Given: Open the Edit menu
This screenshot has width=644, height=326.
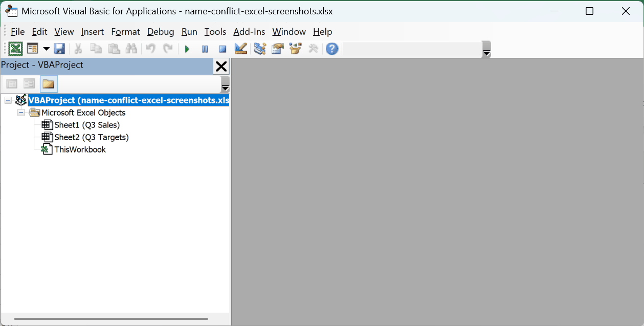Looking at the screenshot, I should pyautogui.click(x=39, y=32).
